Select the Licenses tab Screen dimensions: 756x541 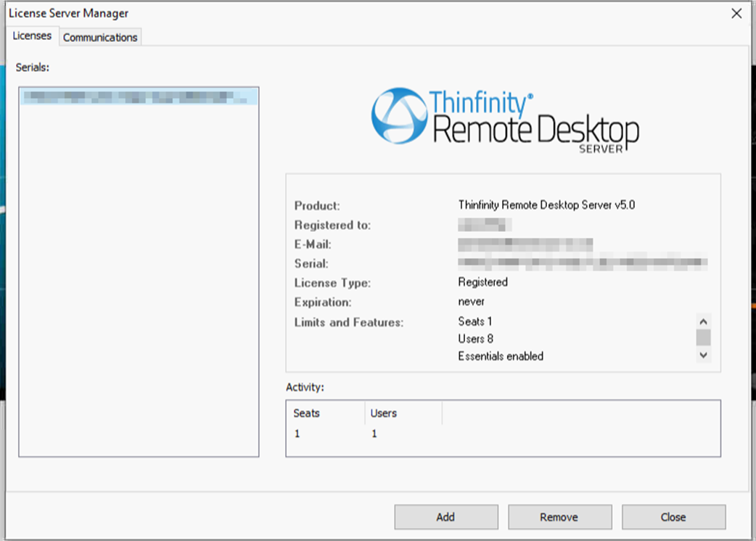[33, 36]
